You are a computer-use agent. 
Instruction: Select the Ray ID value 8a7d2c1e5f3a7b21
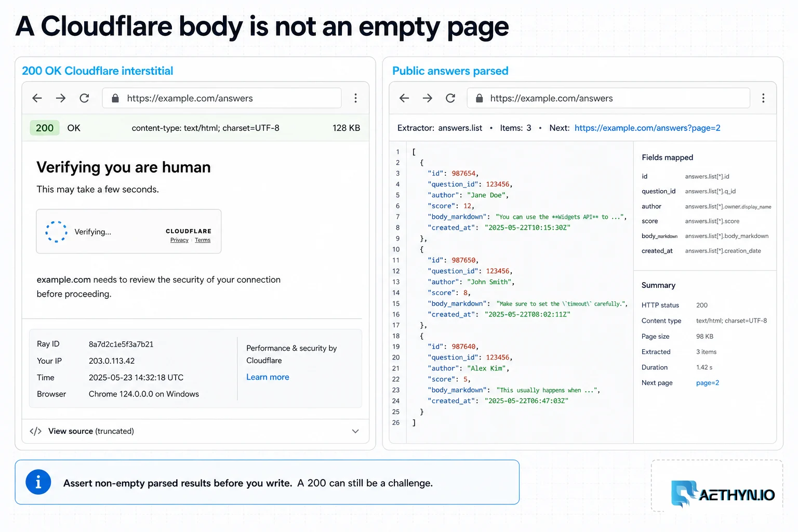[x=121, y=344]
